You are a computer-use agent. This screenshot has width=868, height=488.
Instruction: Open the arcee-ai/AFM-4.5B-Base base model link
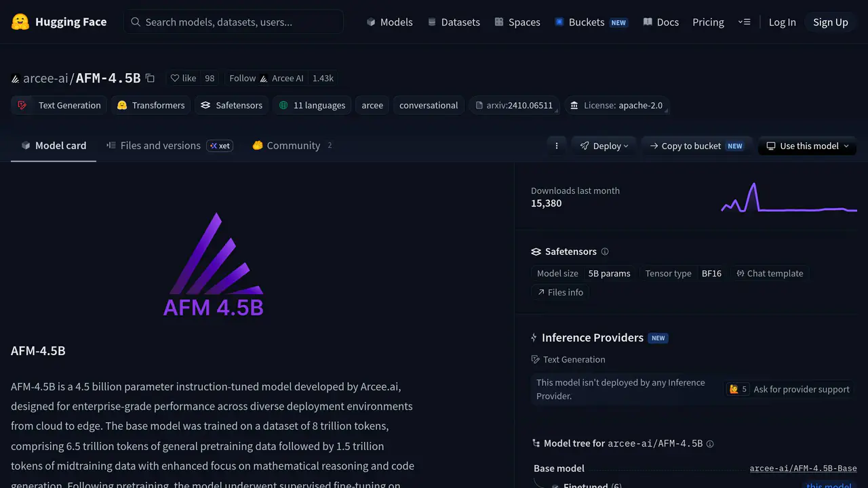(803, 468)
